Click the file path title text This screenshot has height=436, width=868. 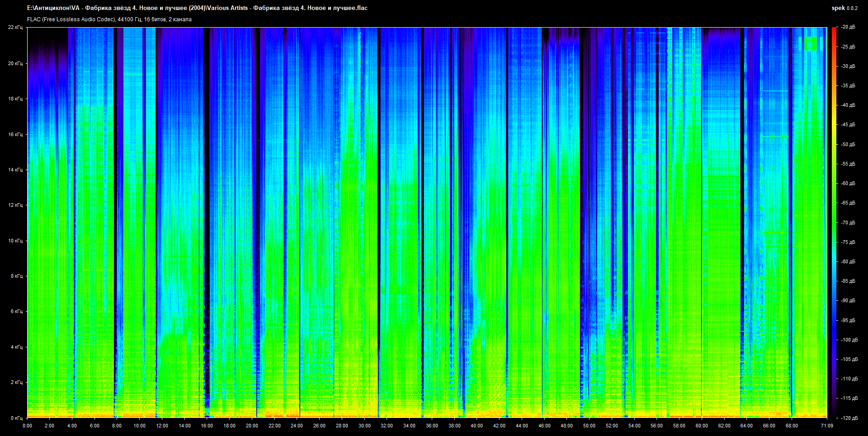click(197, 8)
